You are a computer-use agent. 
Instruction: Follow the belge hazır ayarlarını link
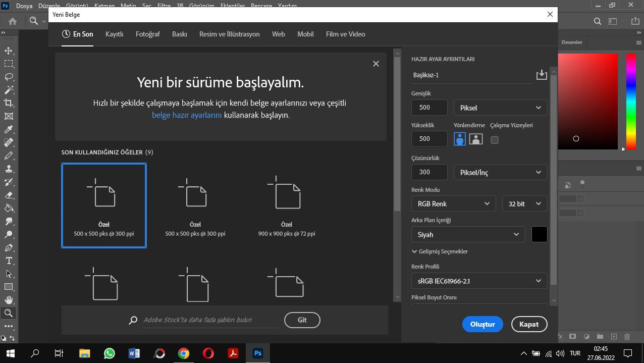point(187,115)
